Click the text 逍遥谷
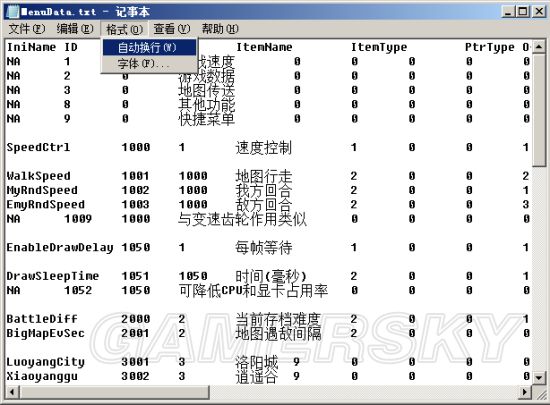This screenshot has height=405, width=550. [257, 376]
